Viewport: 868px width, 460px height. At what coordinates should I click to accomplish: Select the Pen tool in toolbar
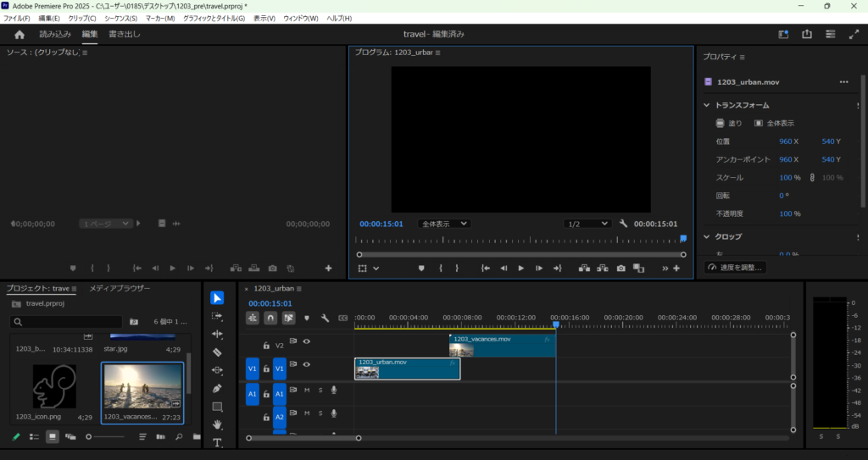217,388
